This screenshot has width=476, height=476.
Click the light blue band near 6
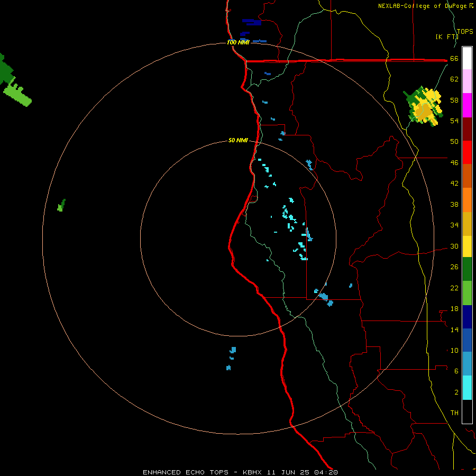[467, 364]
